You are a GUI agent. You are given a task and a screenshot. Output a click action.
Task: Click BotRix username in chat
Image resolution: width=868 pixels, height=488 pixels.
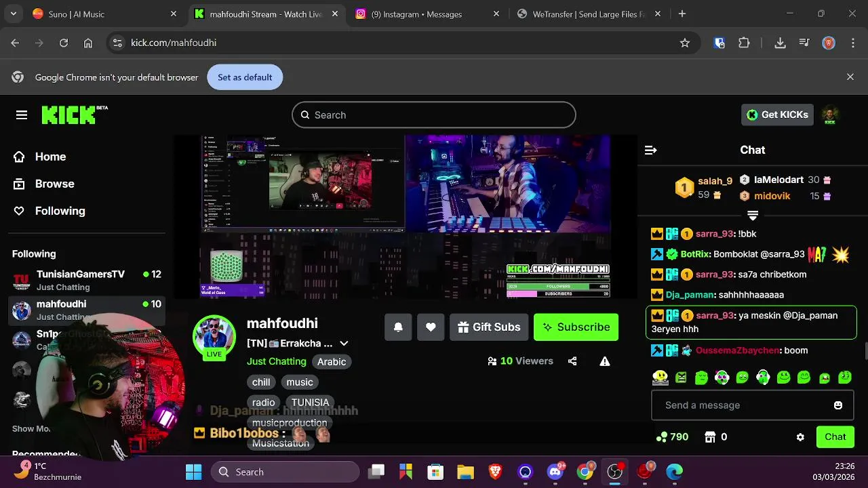[x=695, y=254]
